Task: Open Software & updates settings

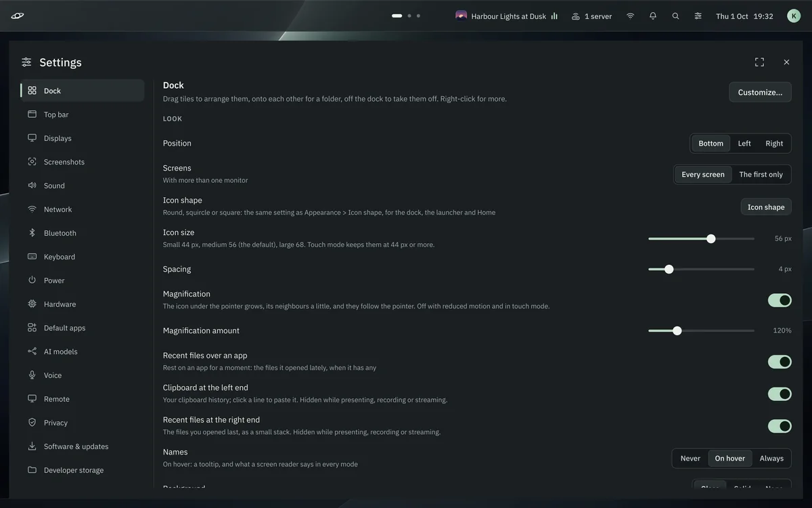Action: pyautogui.click(x=83, y=446)
